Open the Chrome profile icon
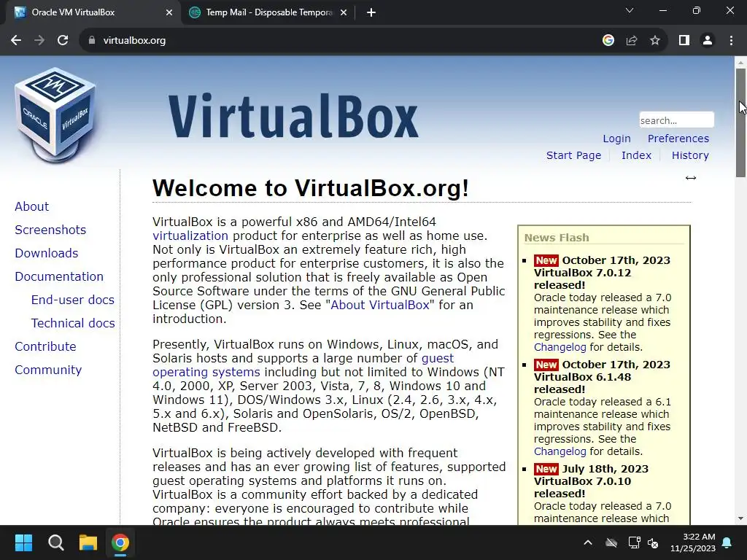The image size is (747, 560). [x=708, y=41]
